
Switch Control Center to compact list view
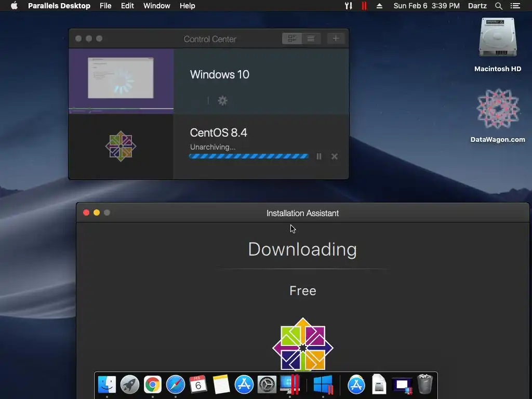pyautogui.click(x=311, y=38)
